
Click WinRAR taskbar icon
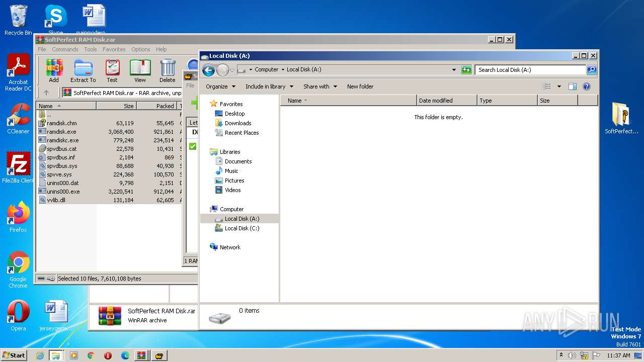(141, 355)
